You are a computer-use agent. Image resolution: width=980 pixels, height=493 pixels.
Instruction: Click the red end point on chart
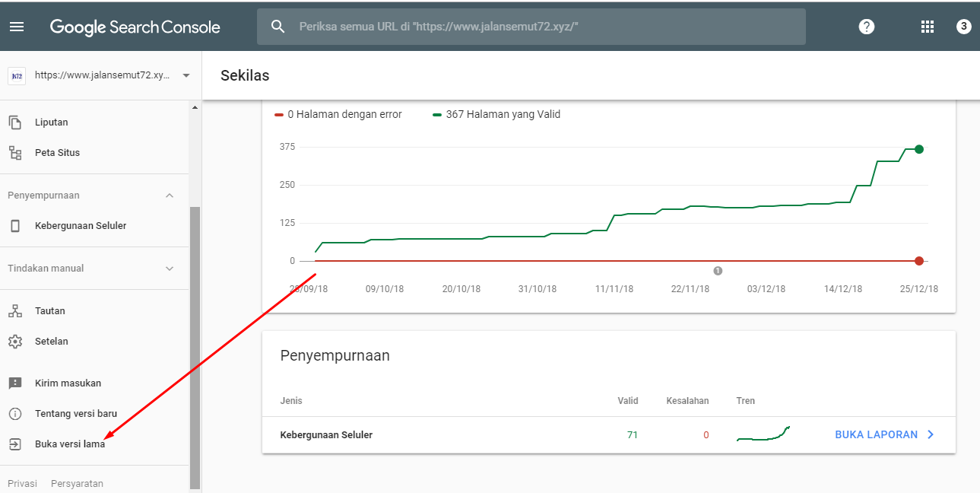click(x=919, y=261)
